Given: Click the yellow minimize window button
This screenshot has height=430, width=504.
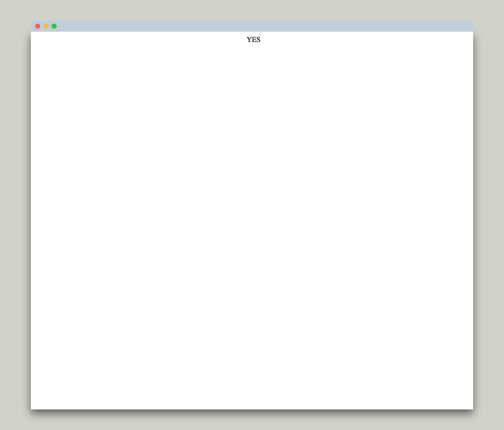Looking at the screenshot, I should click(x=46, y=26).
